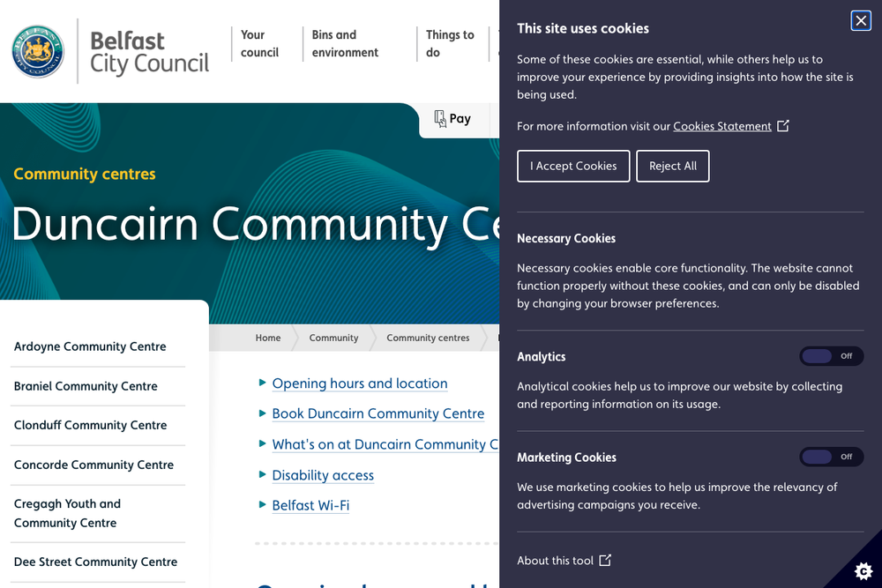Viewport: 882px width, 588px height.
Task: Select Ardoyne Community Centre in sidebar
Action: (90, 346)
